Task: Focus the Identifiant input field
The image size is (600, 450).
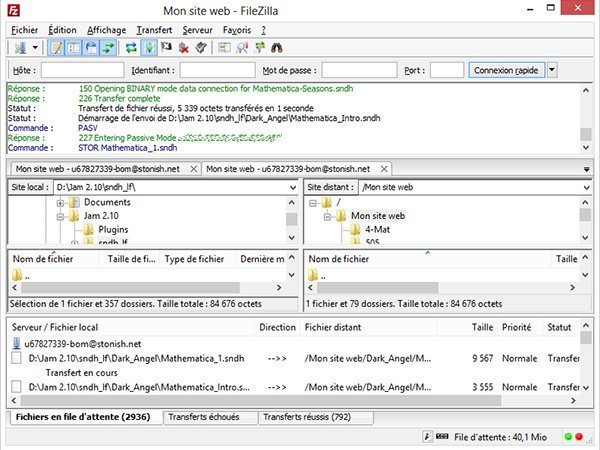Action: tap(218, 70)
